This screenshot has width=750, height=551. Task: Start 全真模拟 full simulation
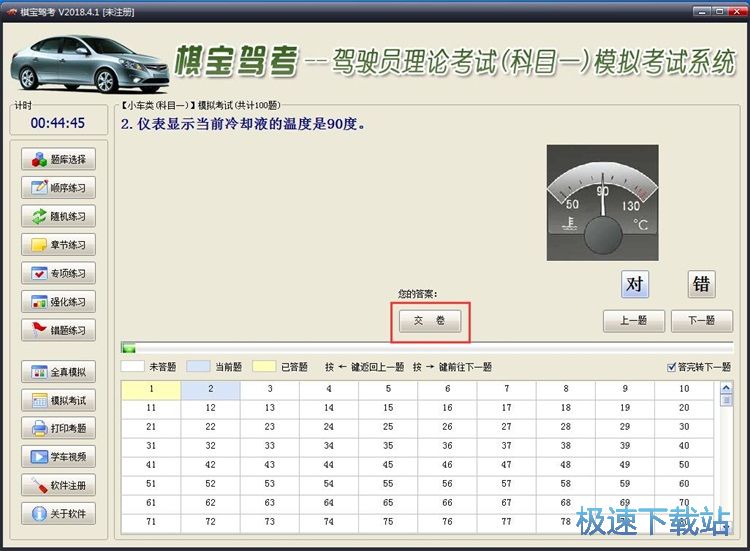pyautogui.click(x=59, y=372)
